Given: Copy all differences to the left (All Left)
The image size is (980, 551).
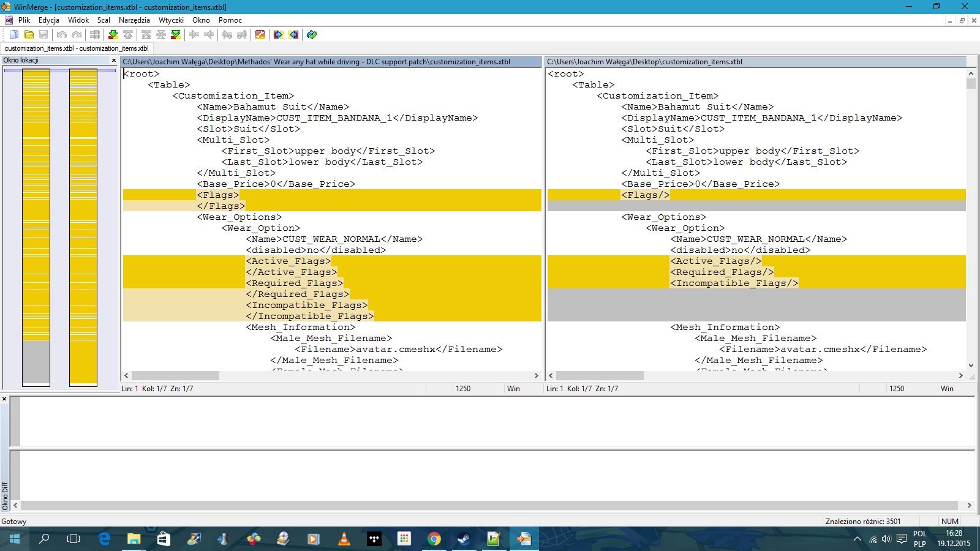Looking at the screenshot, I should (293, 35).
